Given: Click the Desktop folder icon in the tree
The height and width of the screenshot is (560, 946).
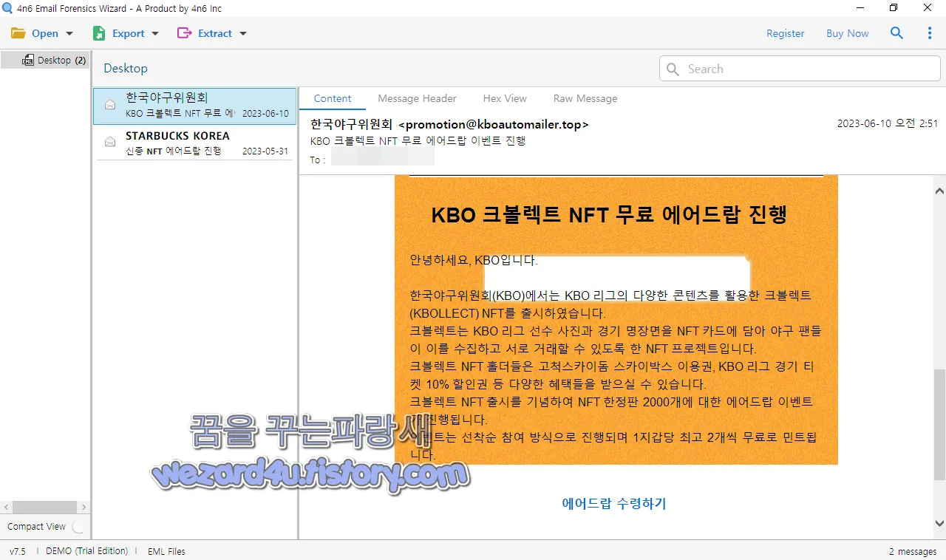Looking at the screenshot, I should pos(28,60).
